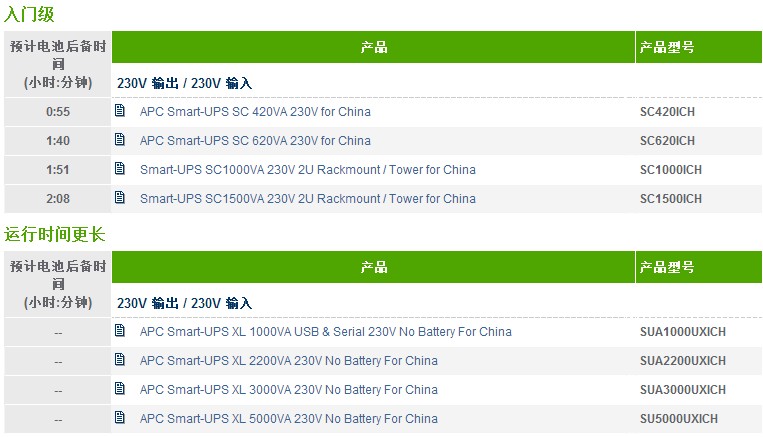Select model number SC420ICH
Image resolution: width=763 pixels, height=437 pixels.
coord(667,112)
